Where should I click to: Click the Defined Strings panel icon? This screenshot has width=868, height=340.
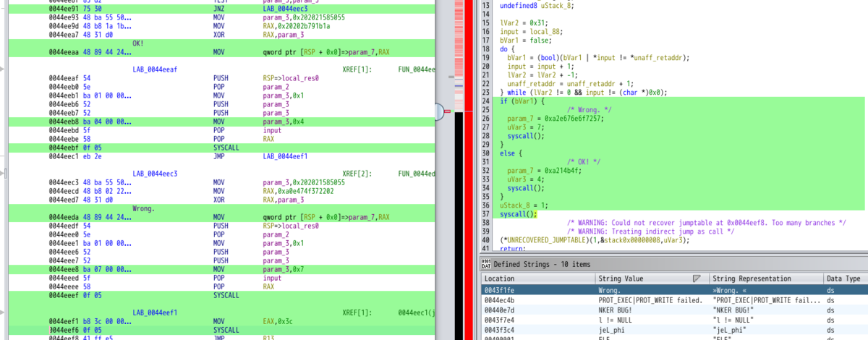pos(486,263)
